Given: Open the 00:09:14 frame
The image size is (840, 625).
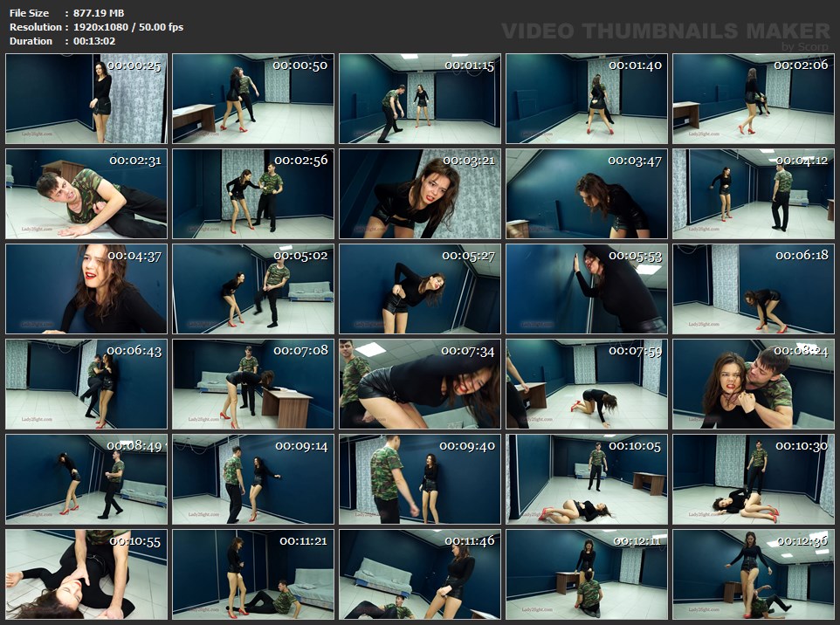Looking at the screenshot, I should pos(253,479).
